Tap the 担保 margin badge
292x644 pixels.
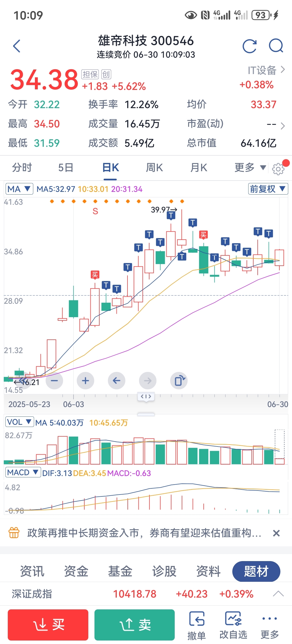(x=90, y=74)
